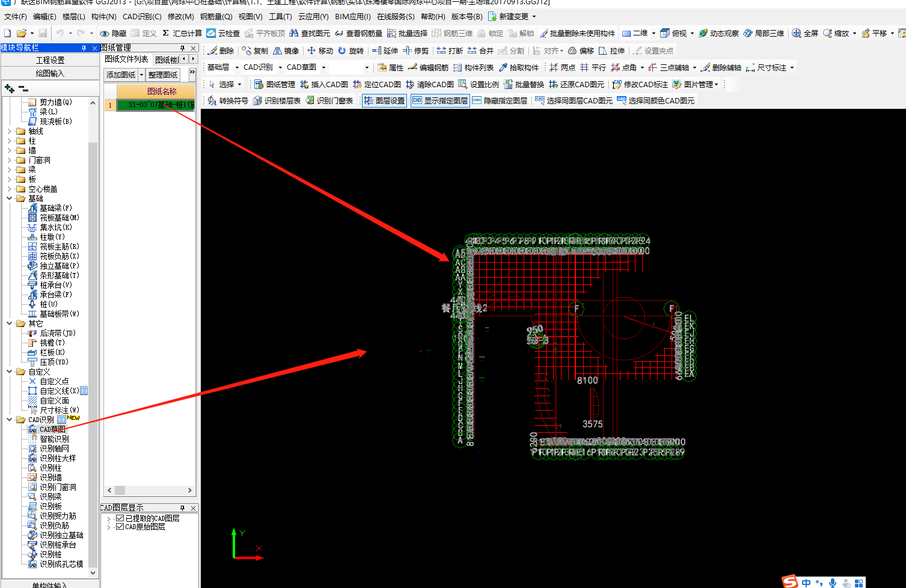The image size is (906, 588).
Task: Click the 删除 delete tool
Action: (221, 51)
